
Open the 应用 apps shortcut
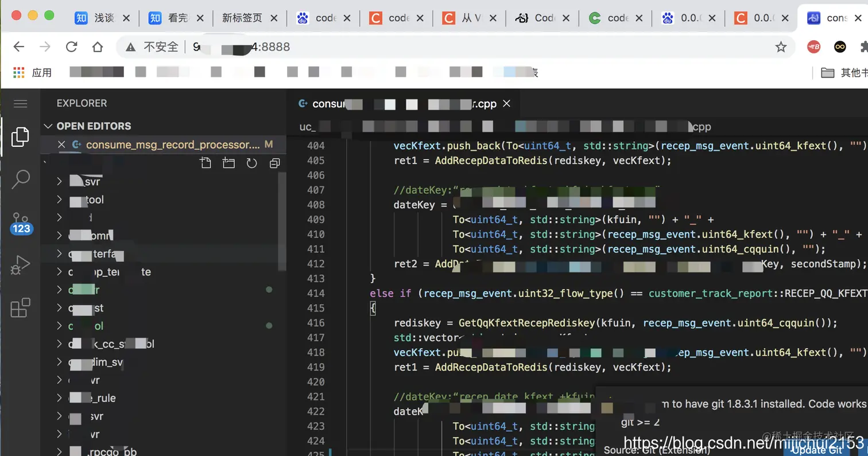point(33,72)
